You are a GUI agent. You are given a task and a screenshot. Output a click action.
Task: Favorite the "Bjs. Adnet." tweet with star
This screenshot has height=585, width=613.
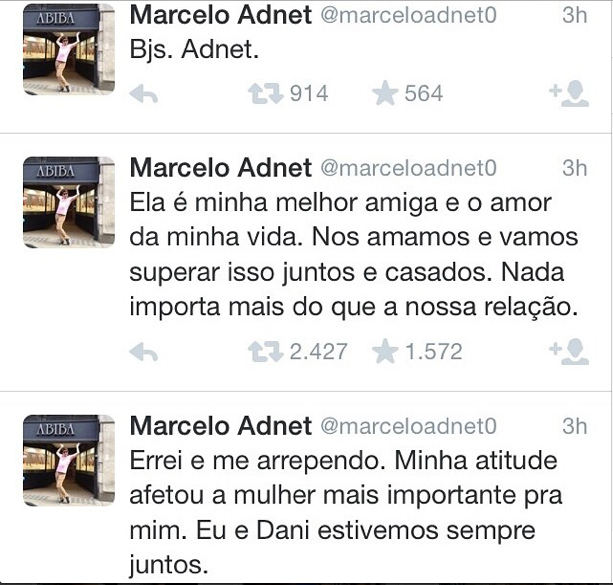[385, 94]
